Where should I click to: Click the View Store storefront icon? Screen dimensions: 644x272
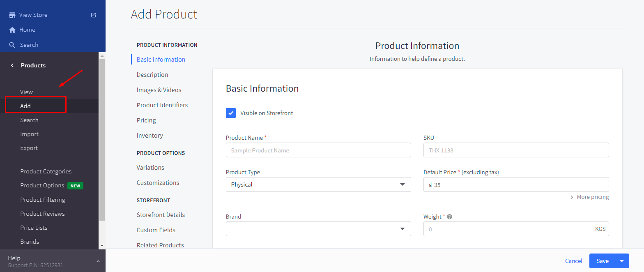click(12, 15)
